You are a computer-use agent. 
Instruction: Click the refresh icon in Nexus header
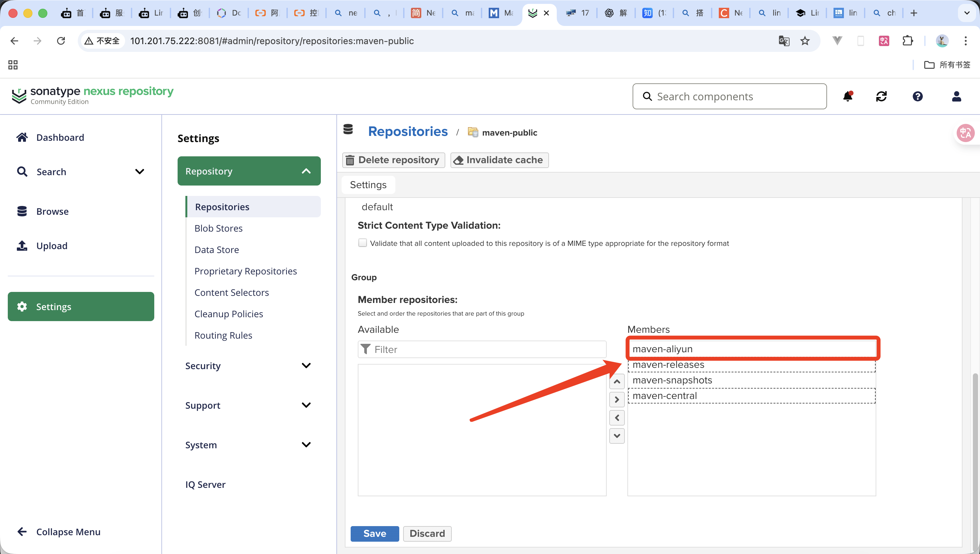pyautogui.click(x=881, y=96)
